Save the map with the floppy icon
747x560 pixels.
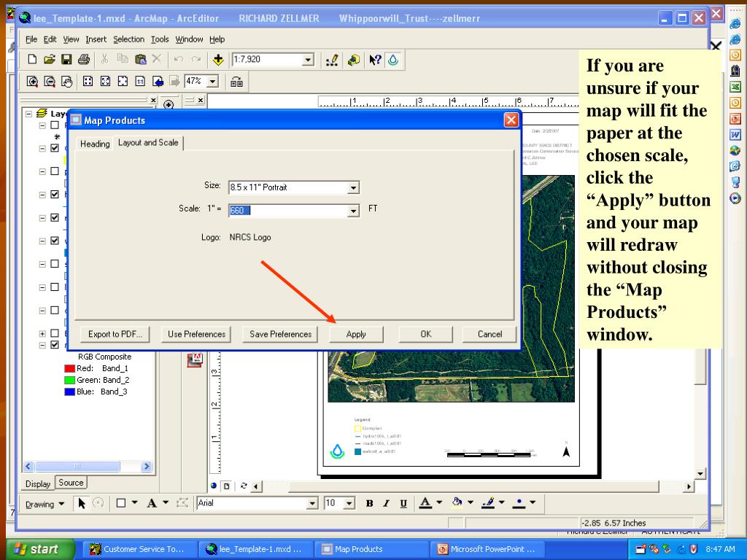[x=66, y=60]
